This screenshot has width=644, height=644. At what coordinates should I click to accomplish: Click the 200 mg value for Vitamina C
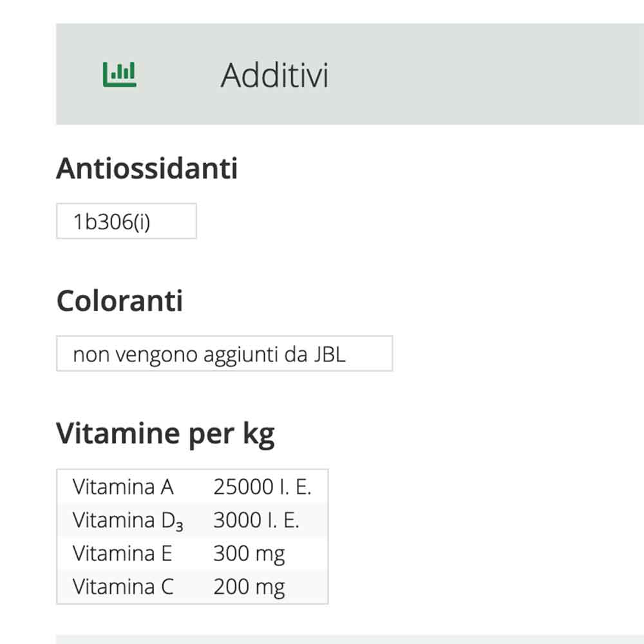250,587
